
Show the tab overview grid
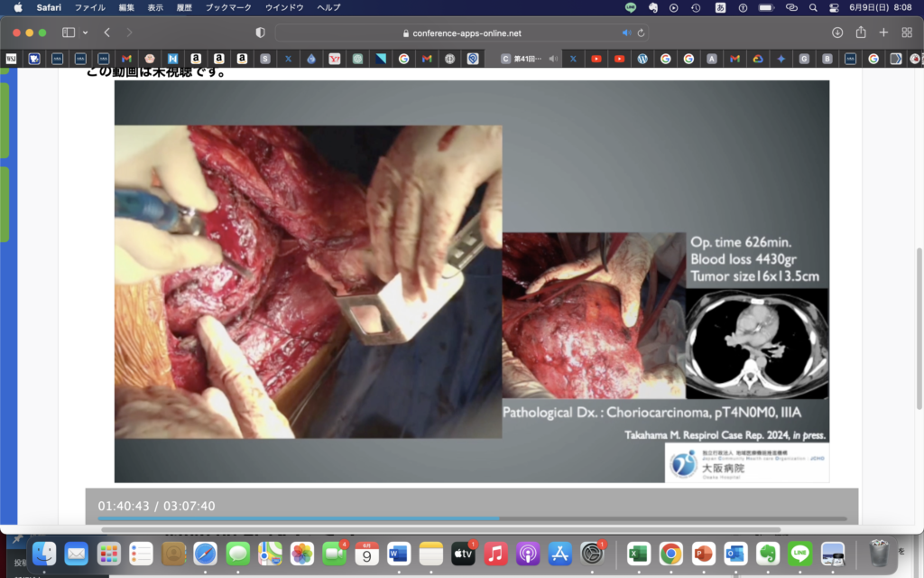[907, 33]
